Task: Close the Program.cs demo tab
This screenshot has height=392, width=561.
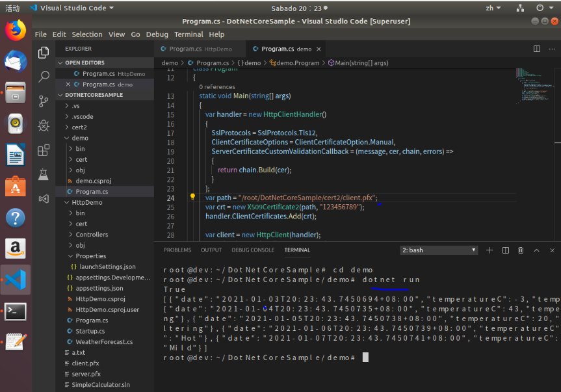Action: click(319, 49)
